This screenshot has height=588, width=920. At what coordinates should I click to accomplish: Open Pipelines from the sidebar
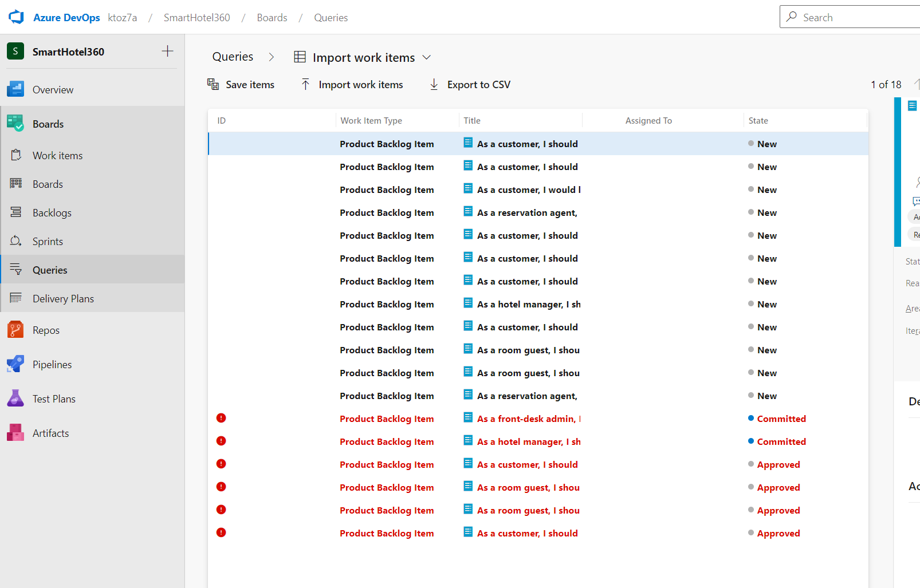point(52,364)
